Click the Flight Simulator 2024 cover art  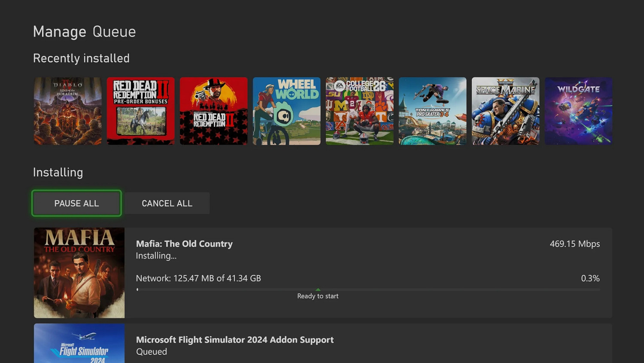click(x=79, y=344)
